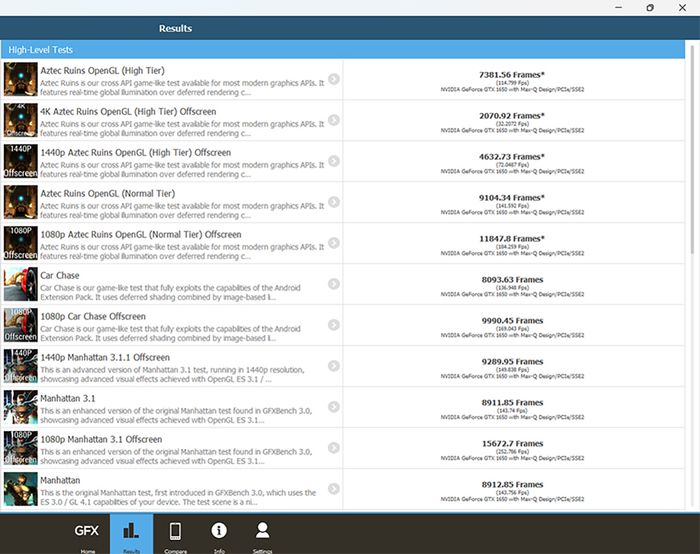Click the 'Manhattan 3.1' test title

click(67, 398)
